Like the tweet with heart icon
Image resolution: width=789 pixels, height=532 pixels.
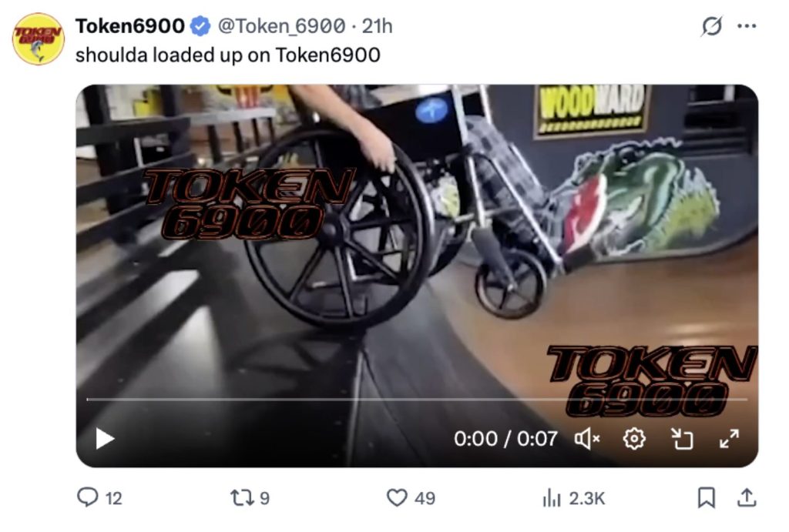coord(397,498)
